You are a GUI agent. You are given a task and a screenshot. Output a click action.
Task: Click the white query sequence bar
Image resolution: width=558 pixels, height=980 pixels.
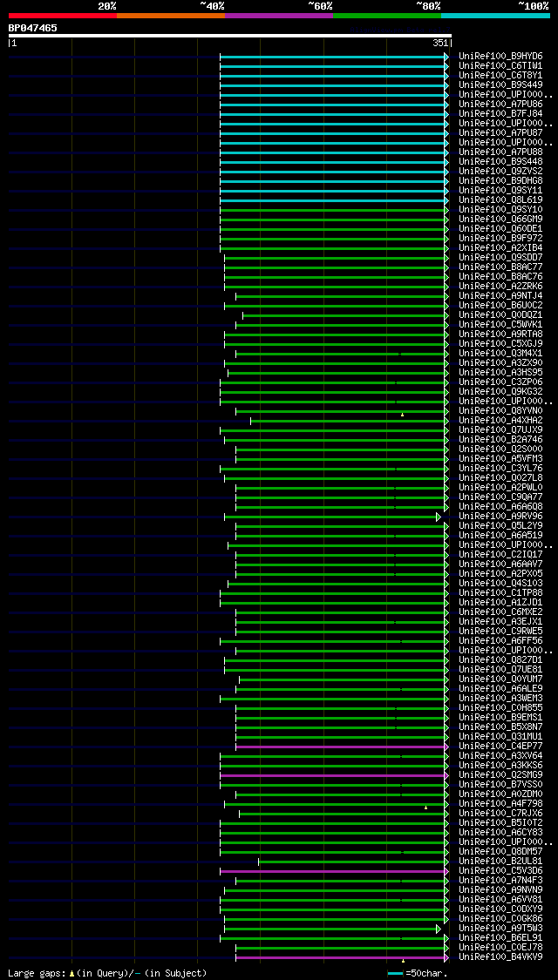(229, 36)
